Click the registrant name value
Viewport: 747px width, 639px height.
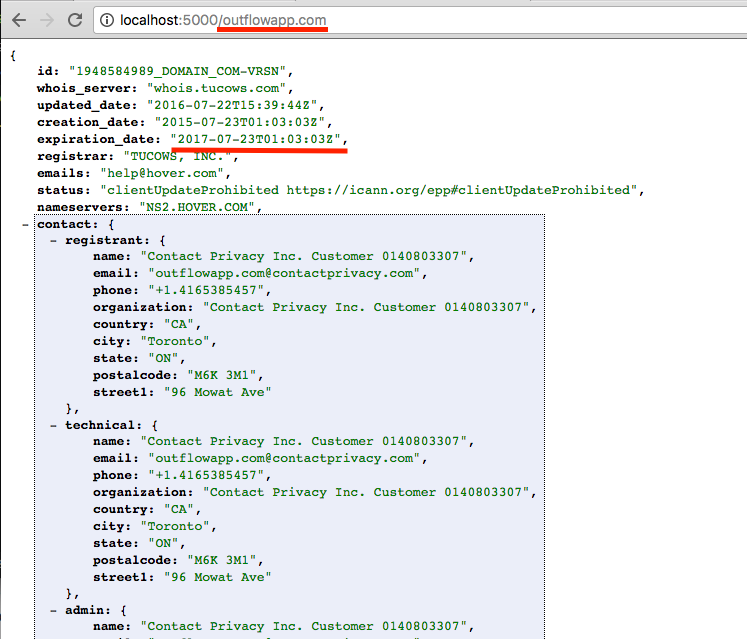click(x=303, y=256)
